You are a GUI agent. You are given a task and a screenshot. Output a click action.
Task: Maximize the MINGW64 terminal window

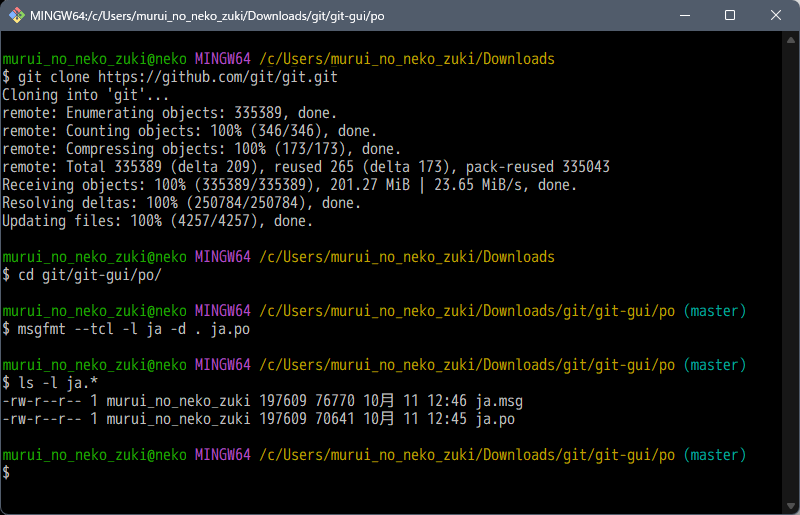pyautogui.click(x=730, y=15)
